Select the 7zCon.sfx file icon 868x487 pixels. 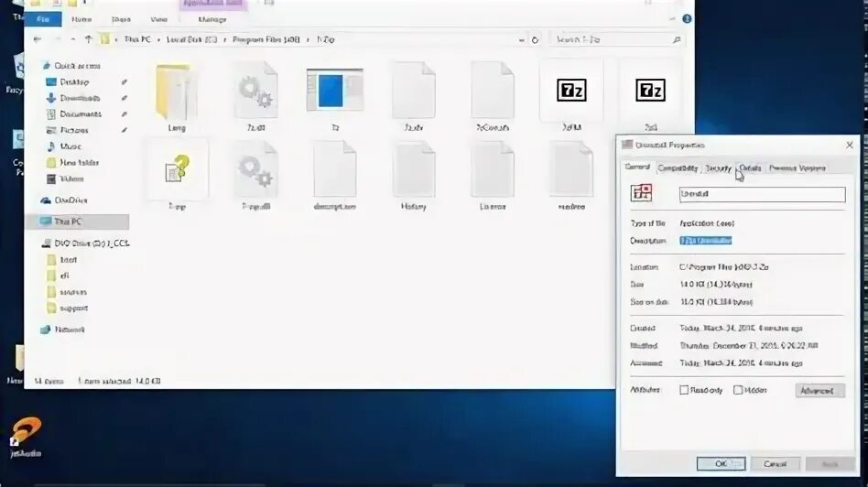pos(492,91)
